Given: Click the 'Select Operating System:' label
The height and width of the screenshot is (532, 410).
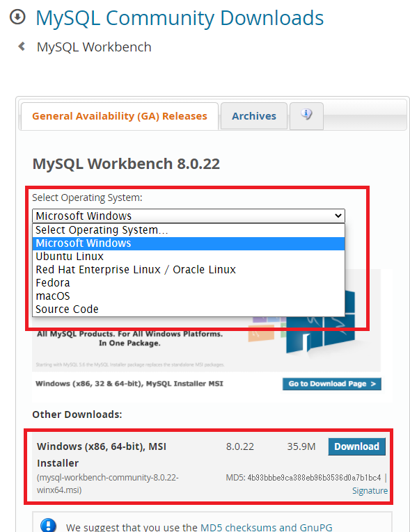Looking at the screenshot, I should tap(87, 198).
